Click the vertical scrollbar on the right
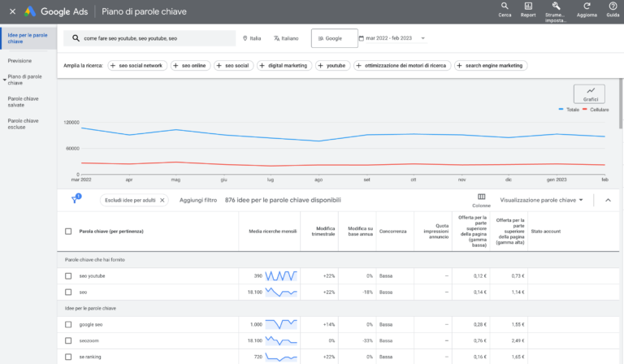The width and height of the screenshot is (624, 364). [621, 103]
